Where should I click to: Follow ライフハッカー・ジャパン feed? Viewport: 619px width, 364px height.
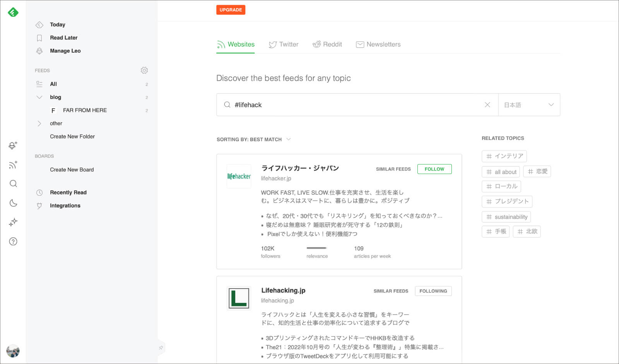coord(434,169)
